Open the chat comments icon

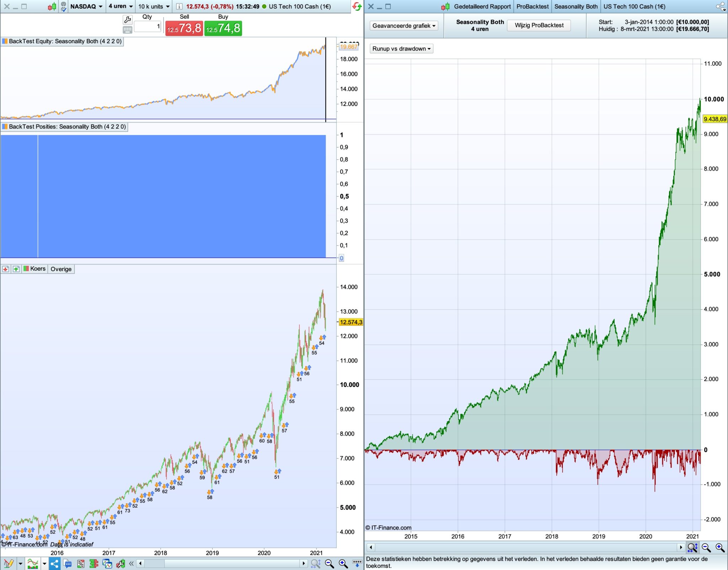pos(68,564)
